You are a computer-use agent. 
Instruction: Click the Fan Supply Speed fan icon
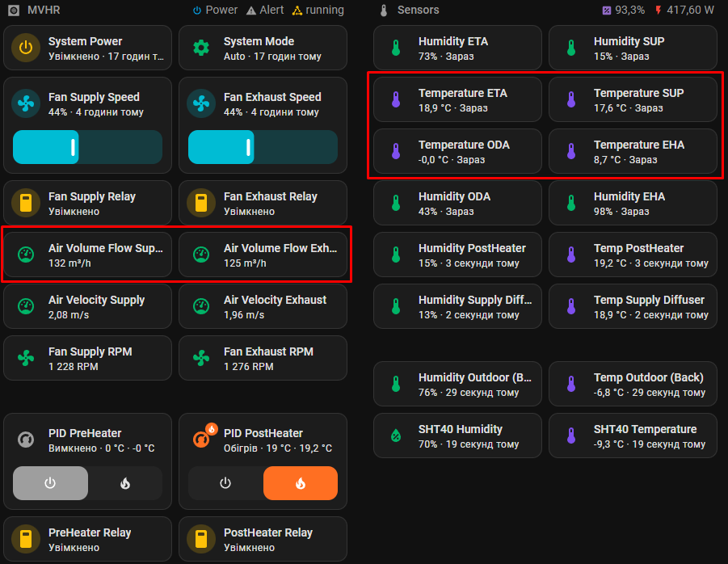click(x=26, y=104)
